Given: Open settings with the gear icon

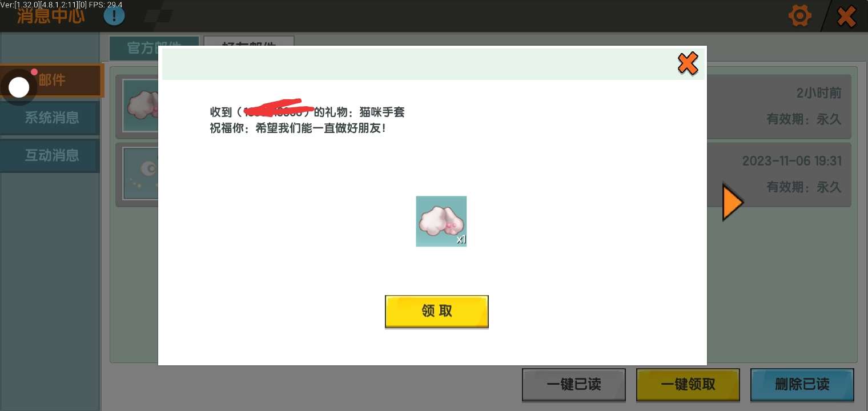Looking at the screenshot, I should pyautogui.click(x=799, y=16).
